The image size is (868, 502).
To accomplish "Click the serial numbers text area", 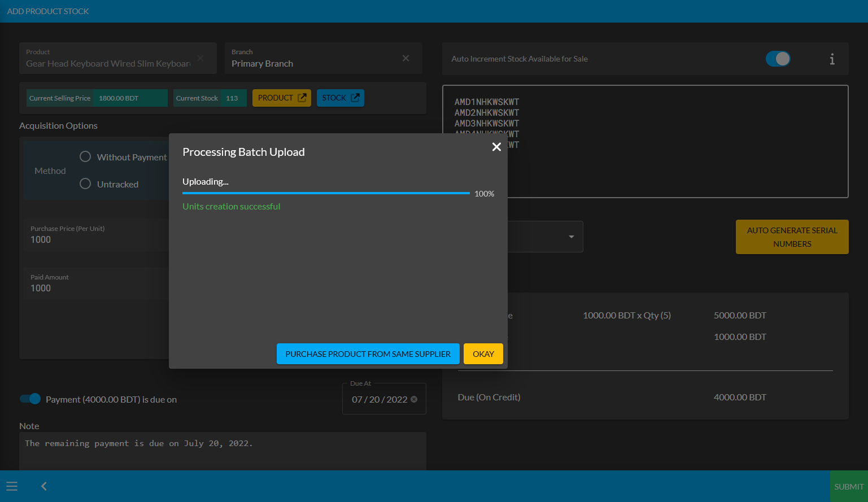I will coord(645,141).
